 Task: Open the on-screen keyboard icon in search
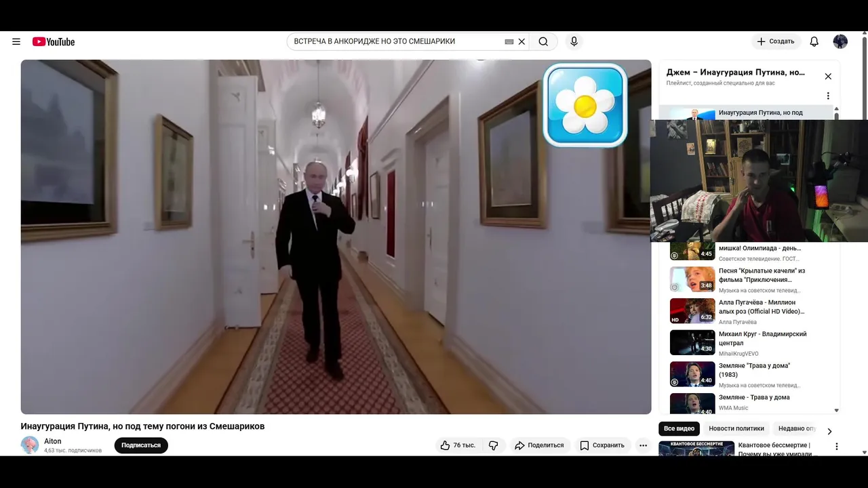point(509,41)
